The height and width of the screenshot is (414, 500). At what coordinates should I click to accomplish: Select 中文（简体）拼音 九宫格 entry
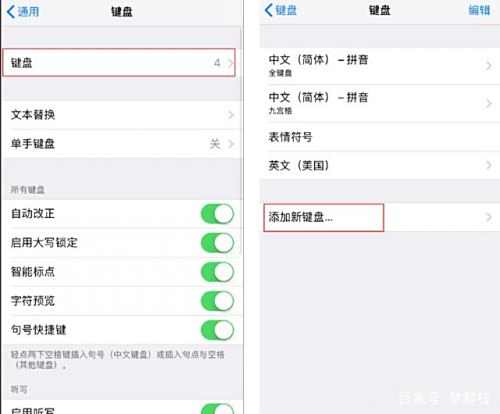tap(380, 103)
